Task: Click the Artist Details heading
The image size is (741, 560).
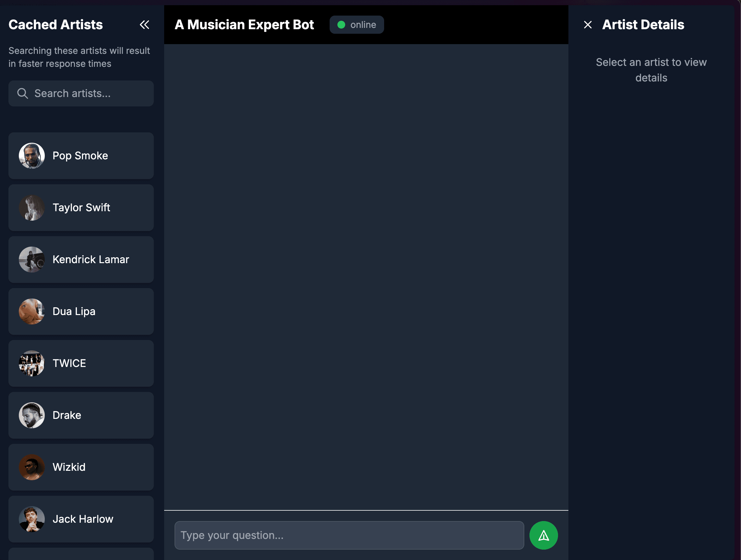Action: (643, 25)
